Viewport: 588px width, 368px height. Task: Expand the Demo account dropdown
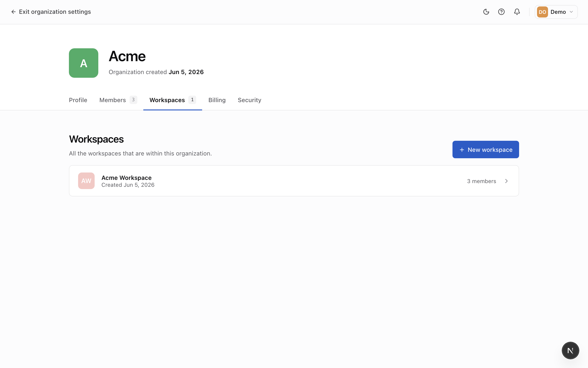[556, 12]
